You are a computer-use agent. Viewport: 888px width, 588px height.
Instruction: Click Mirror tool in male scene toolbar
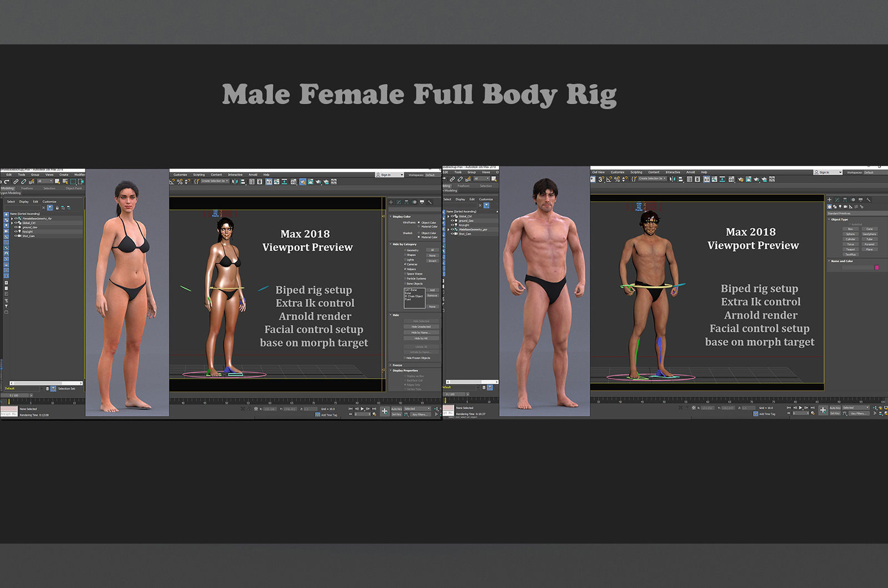[x=672, y=179]
